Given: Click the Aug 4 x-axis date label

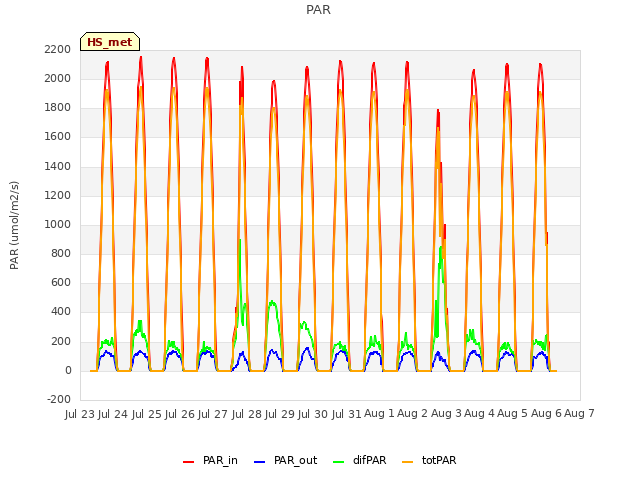Looking at the screenshot, I should (479, 414).
